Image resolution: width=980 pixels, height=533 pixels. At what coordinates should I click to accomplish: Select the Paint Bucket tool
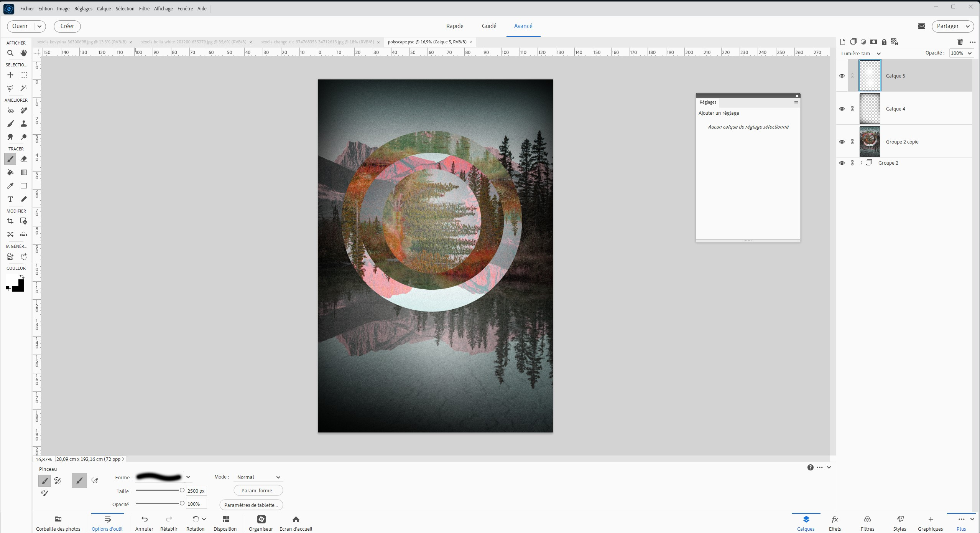tap(10, 172)
